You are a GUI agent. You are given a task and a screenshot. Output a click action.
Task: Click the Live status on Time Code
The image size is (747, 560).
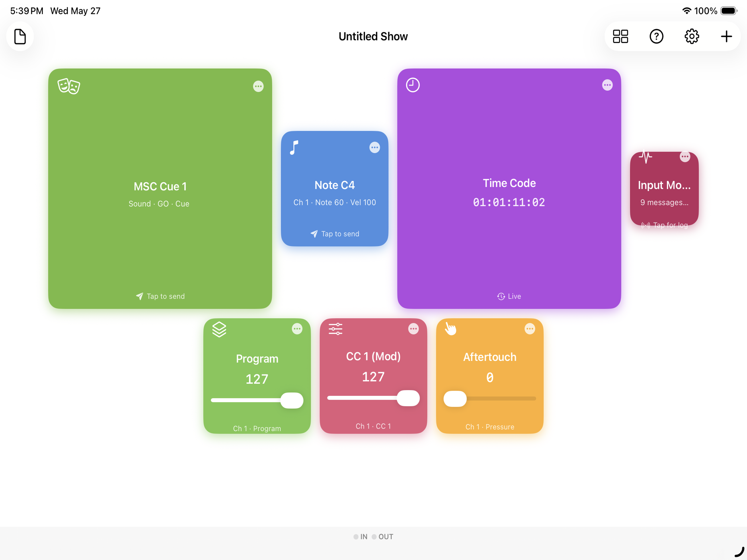point(509,296)
